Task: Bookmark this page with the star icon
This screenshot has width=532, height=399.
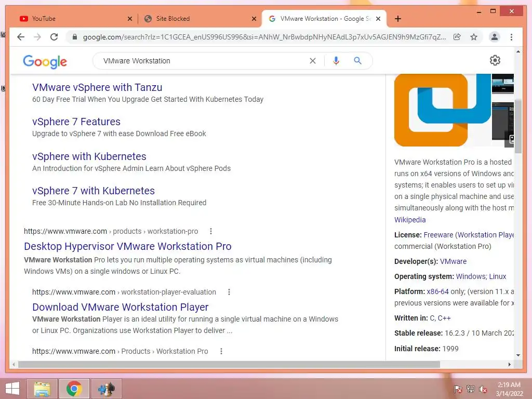Action: 474,37
